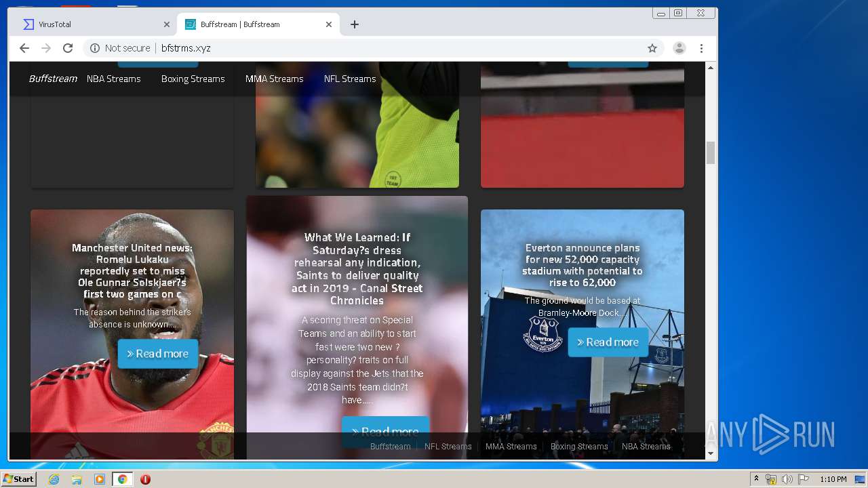Open the volume speaker tray icon
Viewport: 868px width, 488px height.
tap(787, 479)
